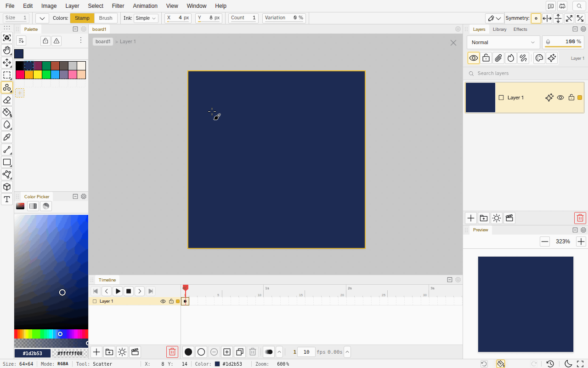This screenshot has height=368, width=588.
Task: Click the Search layers field
Action: point(525,73)
